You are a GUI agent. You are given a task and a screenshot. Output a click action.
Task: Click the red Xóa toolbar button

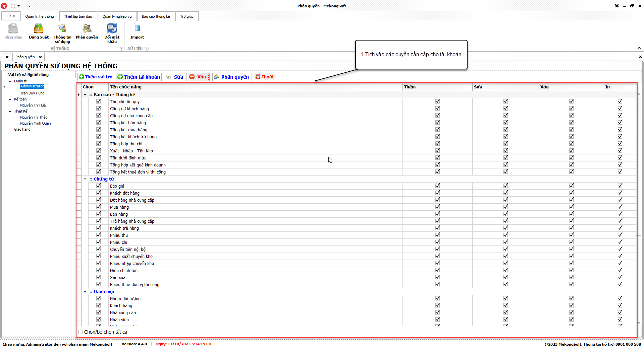(199, 77)
